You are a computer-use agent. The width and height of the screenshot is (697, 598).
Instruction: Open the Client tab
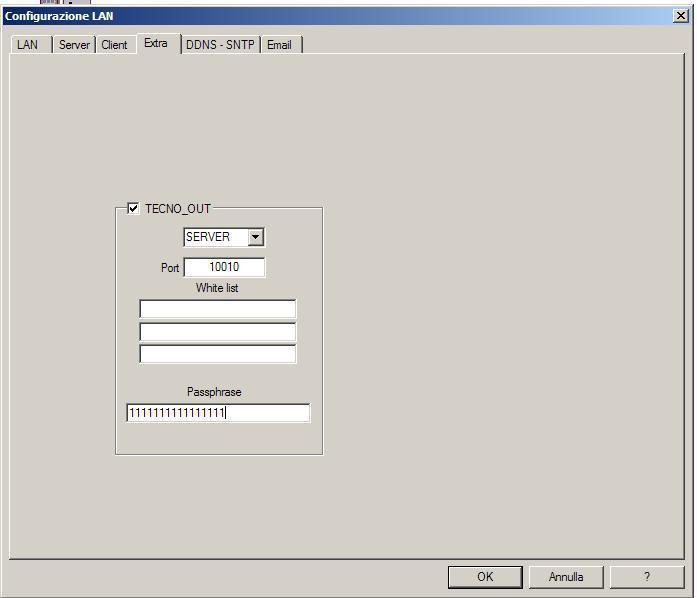115,45
